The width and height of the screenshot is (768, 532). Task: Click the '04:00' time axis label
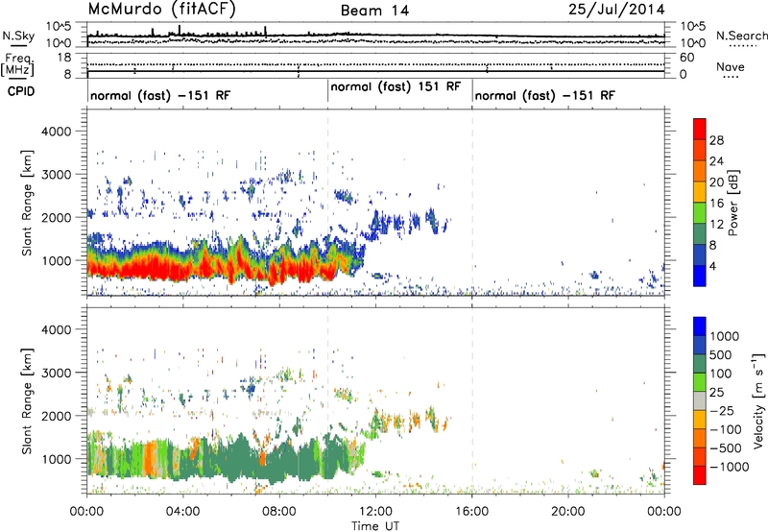182,512
